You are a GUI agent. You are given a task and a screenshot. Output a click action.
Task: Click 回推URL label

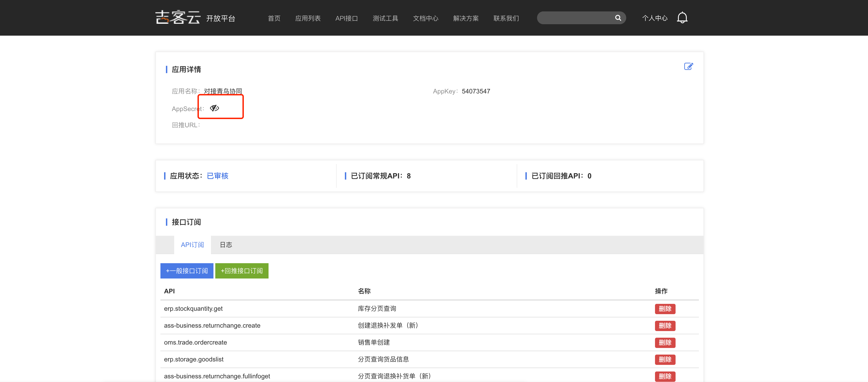pos(186,125)
